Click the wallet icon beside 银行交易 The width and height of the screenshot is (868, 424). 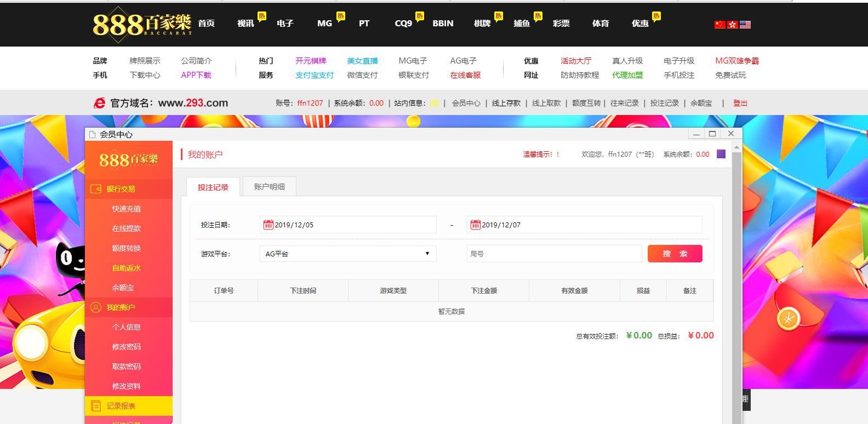click(96, 189)
